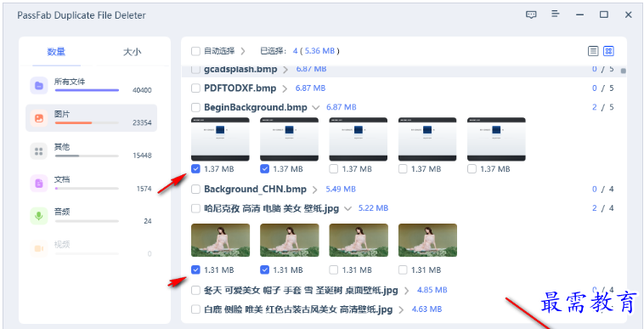Check third BeginBackground 1.37 MB copy
This screenshot has height=329, width=644.
coord(334,169)
